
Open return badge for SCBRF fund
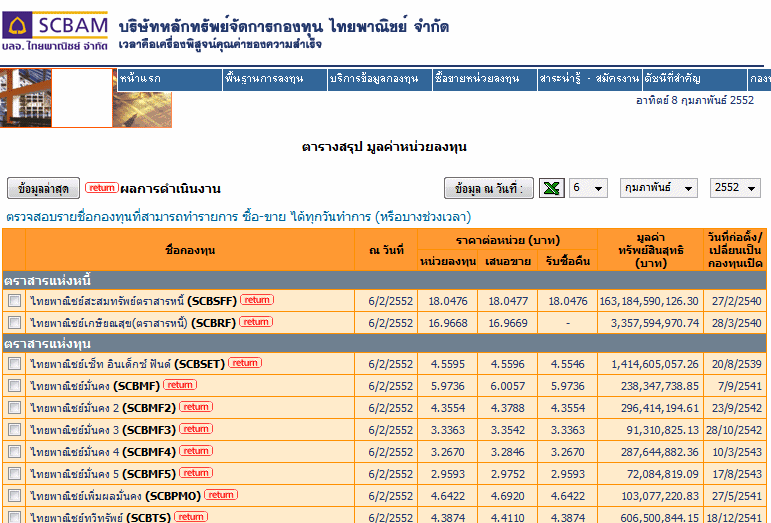tap(256, 322)
